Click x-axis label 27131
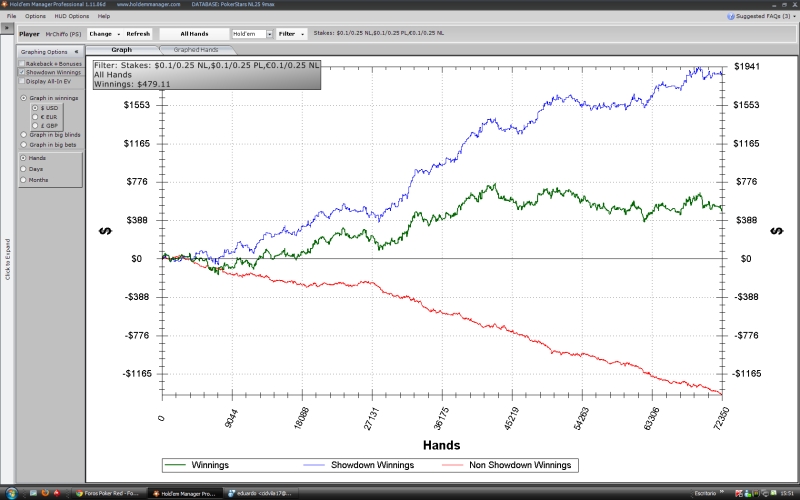This screenshot has height=500, width=800. (371, 418)
